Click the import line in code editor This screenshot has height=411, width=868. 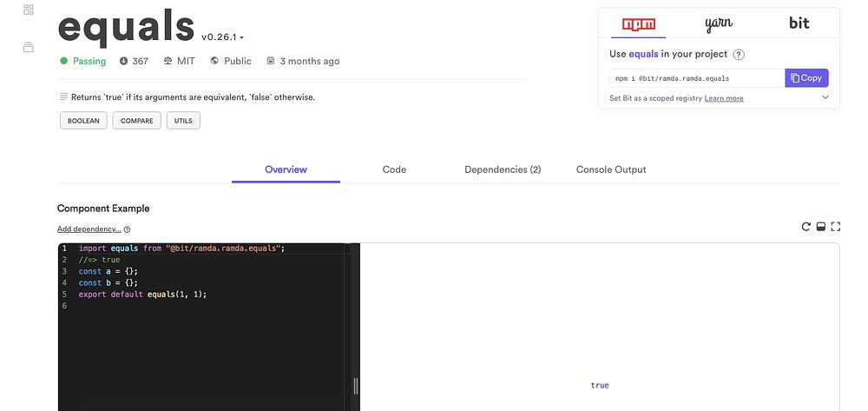181,249
